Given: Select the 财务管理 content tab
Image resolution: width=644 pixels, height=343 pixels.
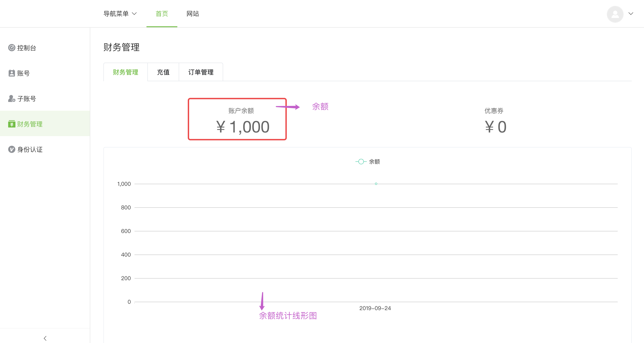Looking at the screenshot, I should coord(125,72).
